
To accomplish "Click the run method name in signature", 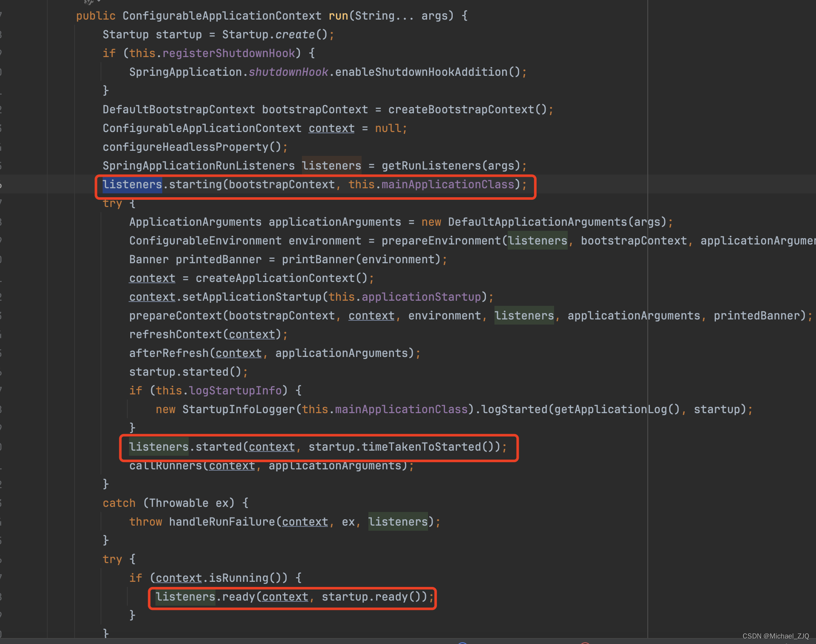I will (338, 16).
